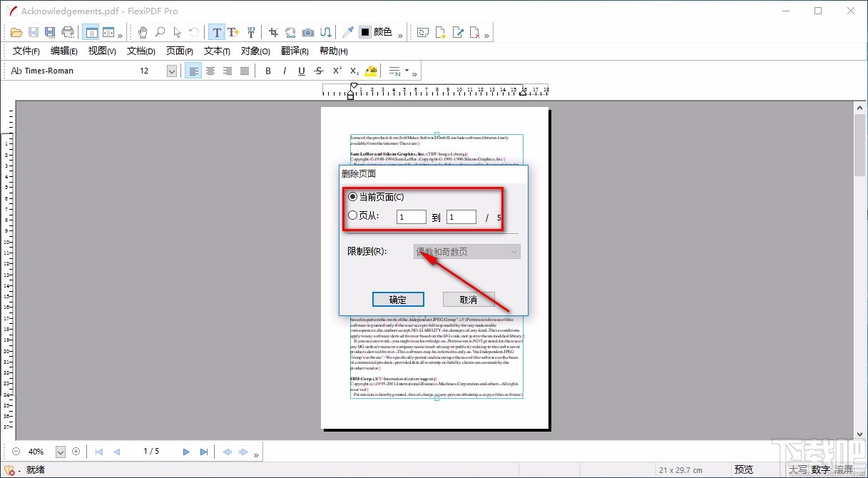Screen dimensions: 868x478
Task: Apply bold formatting with the B icon
Action: (x=268, y=71)
